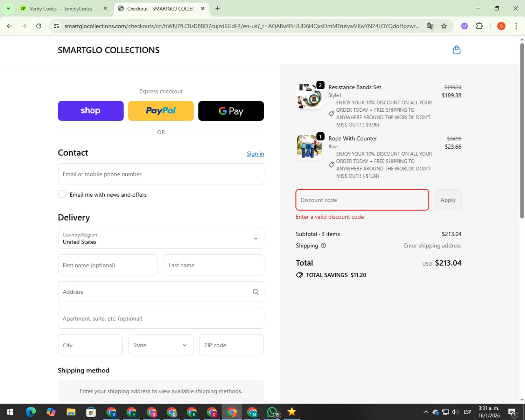Screen dimensions: 525x420
Task: Select the Checkout SMARTGLO COLLEC tab
Action: (x=161, y=8)
